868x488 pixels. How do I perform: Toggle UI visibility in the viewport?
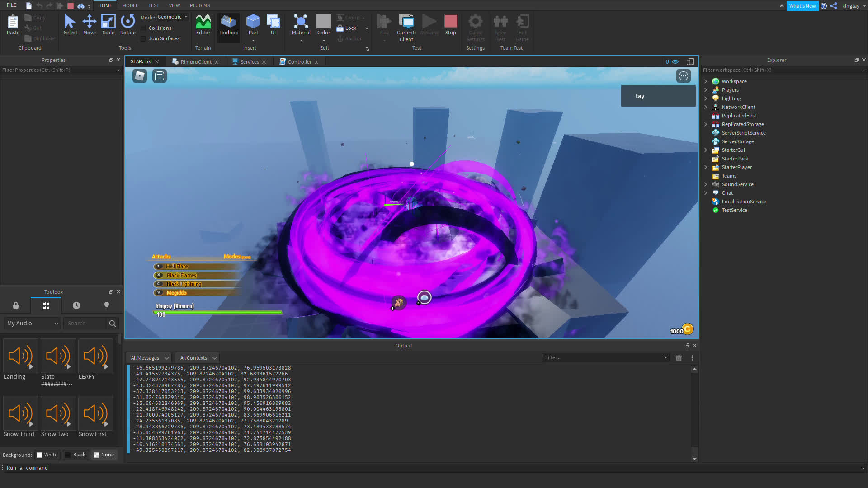coord(671,61)
